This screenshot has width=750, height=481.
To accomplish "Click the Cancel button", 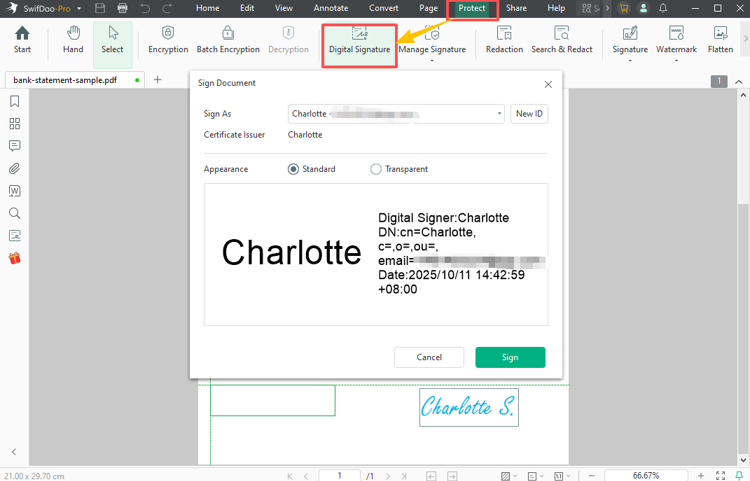I will point(429,357).
